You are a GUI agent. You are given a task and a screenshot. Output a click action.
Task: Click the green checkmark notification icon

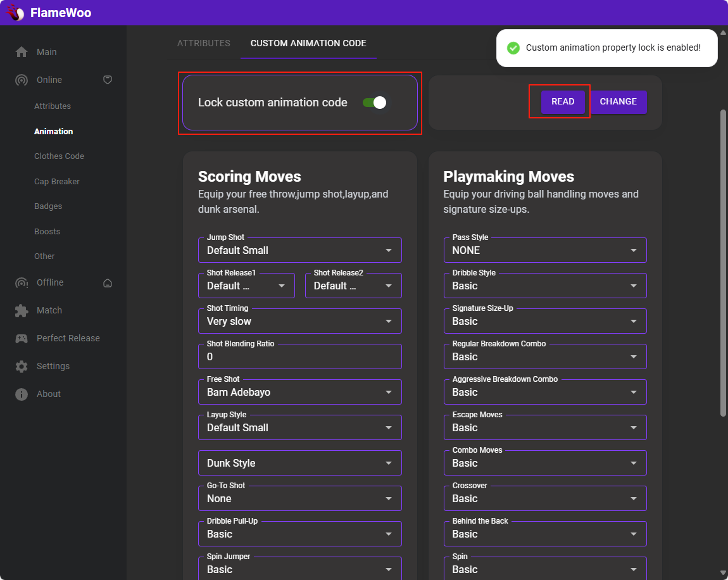click(x=513, y=48)
